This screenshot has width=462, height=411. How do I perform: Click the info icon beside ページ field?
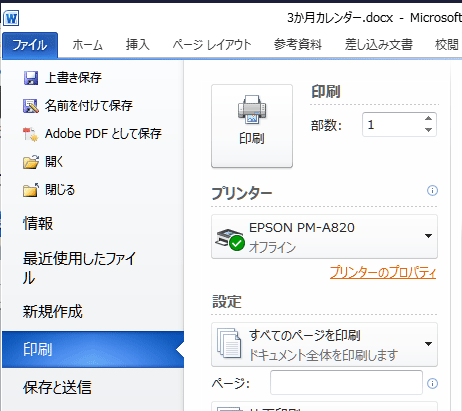click(x=432, y=384)
